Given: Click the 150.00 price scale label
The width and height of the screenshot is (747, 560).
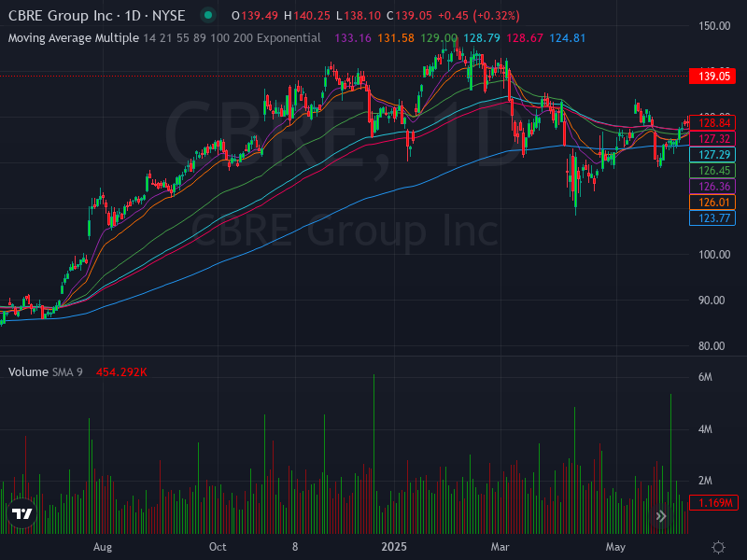Looking at the screenshot, I should pos(714,26).
